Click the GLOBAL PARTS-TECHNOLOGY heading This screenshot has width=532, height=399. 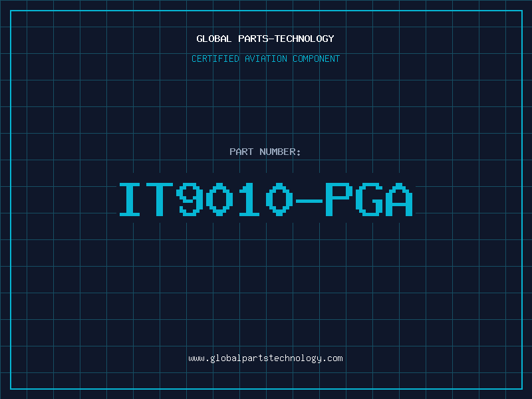click(265, 39)
